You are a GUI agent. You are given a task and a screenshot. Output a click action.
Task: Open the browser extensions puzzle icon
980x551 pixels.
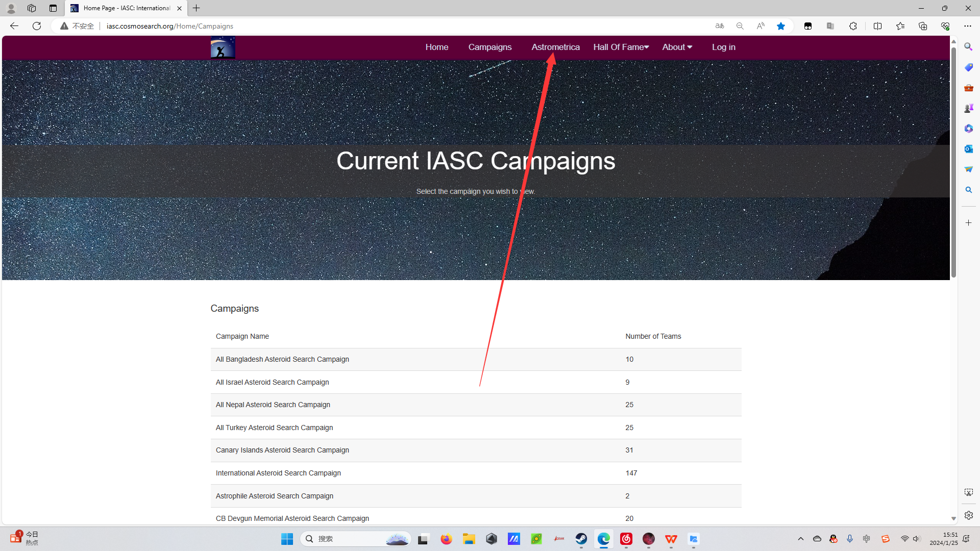(x=853, y=26)
